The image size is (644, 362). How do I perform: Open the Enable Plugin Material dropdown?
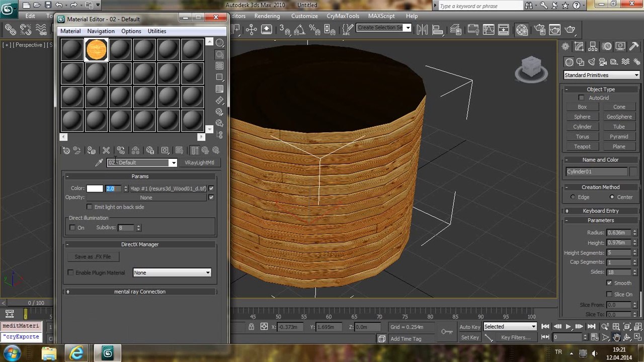coord(172,273)
